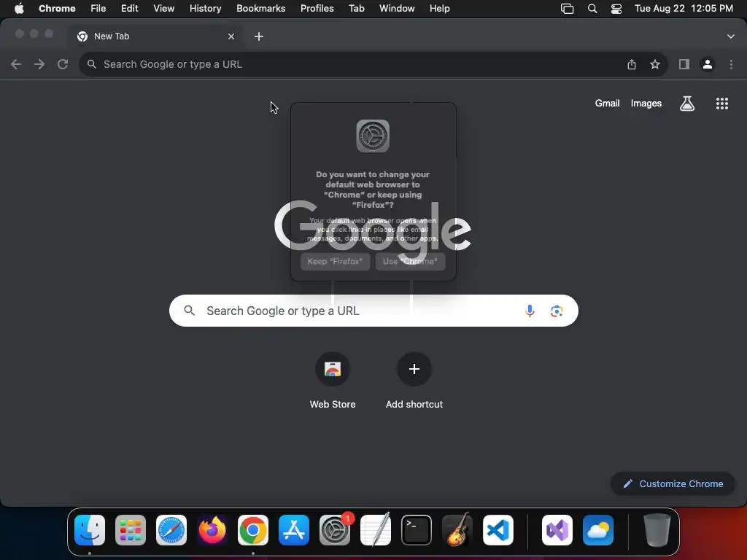Open the three-dot Chrome menu

(x=731, y=64)
